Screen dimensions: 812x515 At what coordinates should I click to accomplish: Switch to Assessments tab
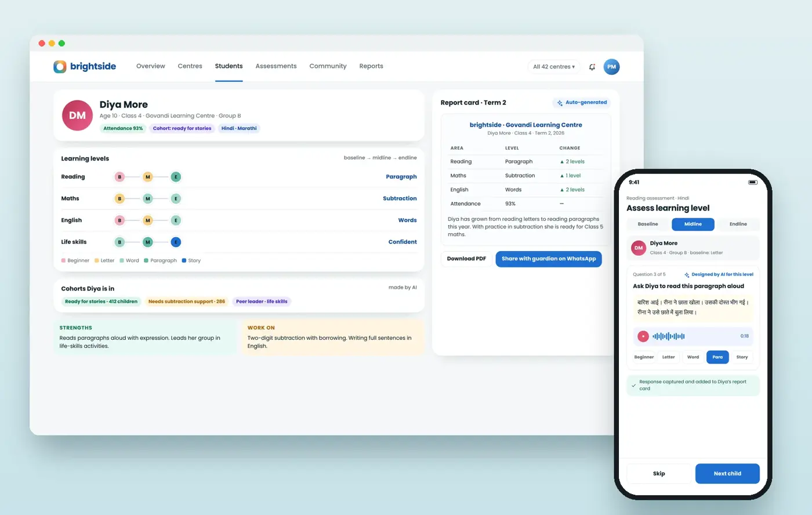pyautogui.click(x=276, y=66)
